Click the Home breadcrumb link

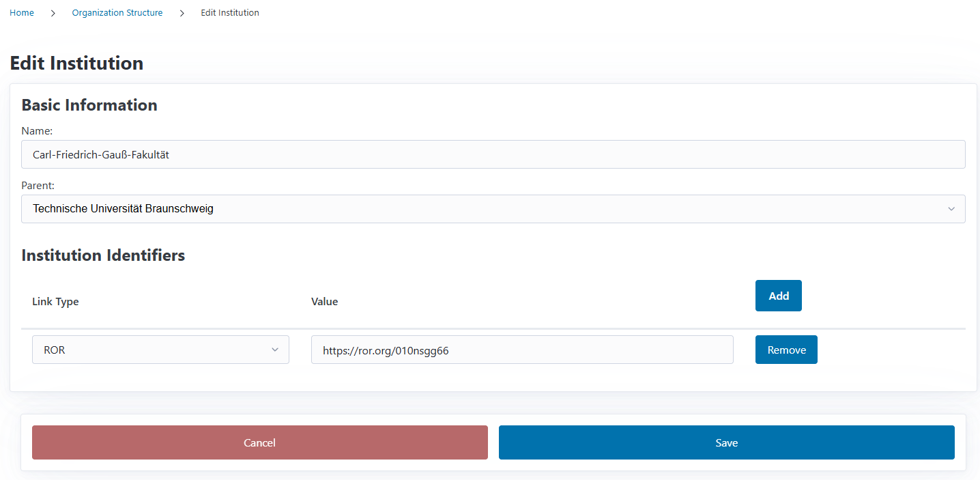(22, 13)
